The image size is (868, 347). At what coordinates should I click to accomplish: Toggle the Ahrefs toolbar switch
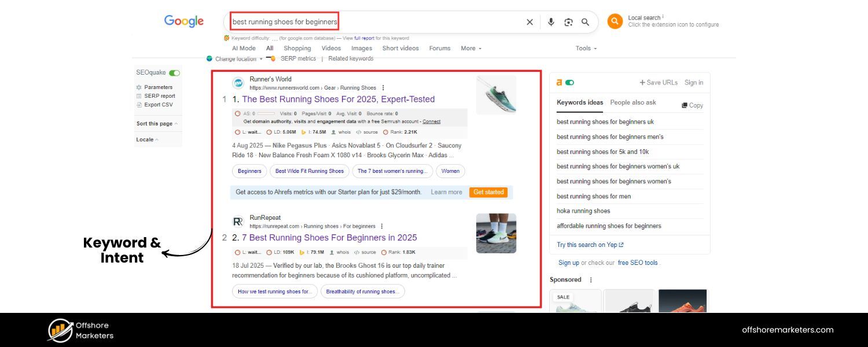pyautogui.click(x=569, y=83)
